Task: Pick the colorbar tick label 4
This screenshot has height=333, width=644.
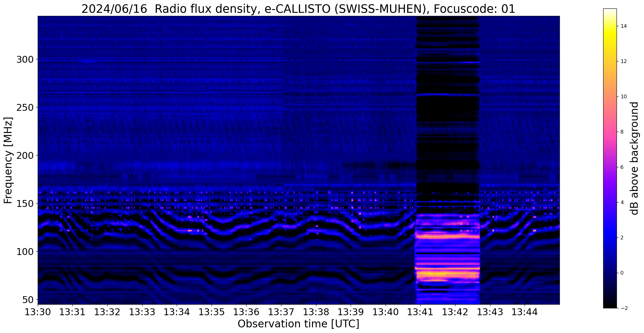Action: pos(622,203)
